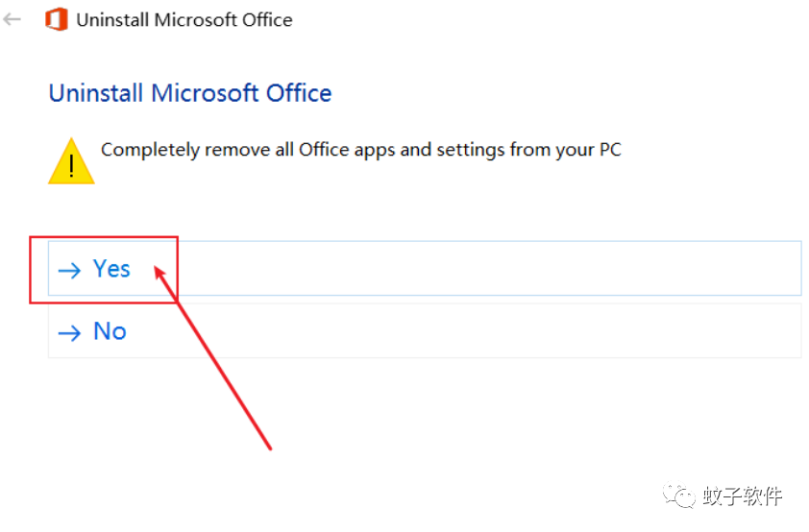809x532 pixels.
Task: Click the exclamation mark inside warning sign
Action: pos(71,166)
